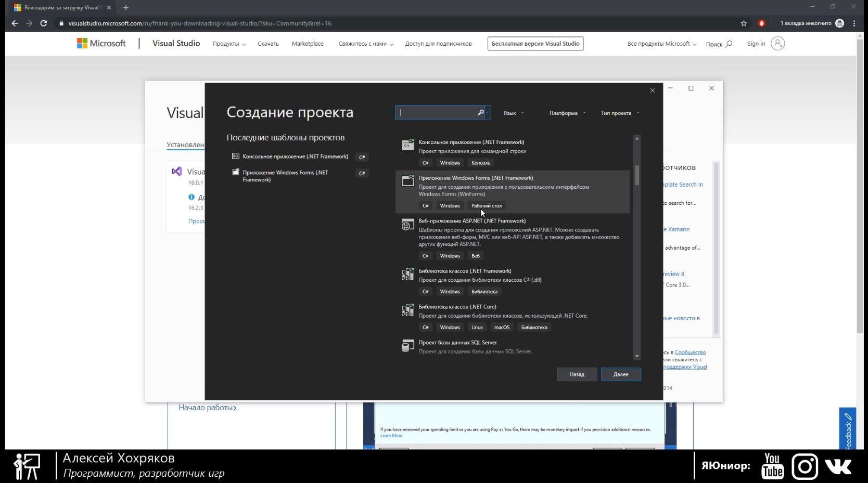868x483 pixels.
Task: Click Бесплатная версия Visual Studio button
Action: [535, 44]
